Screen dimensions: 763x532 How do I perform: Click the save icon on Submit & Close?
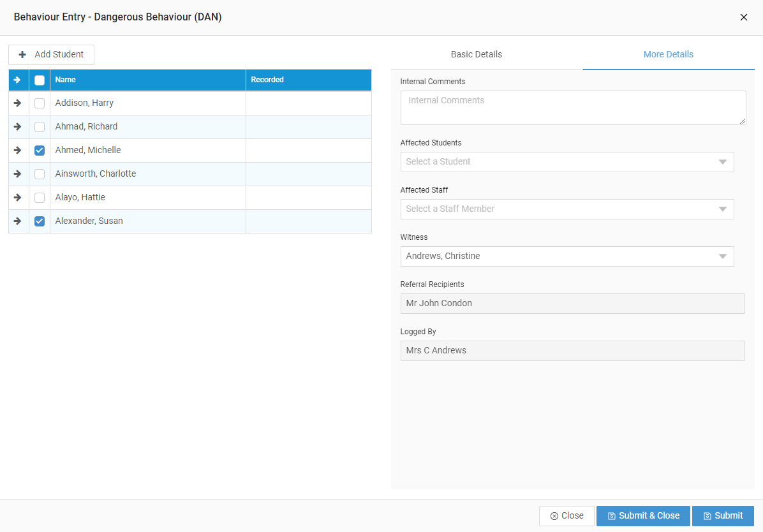tap(611, 515)
